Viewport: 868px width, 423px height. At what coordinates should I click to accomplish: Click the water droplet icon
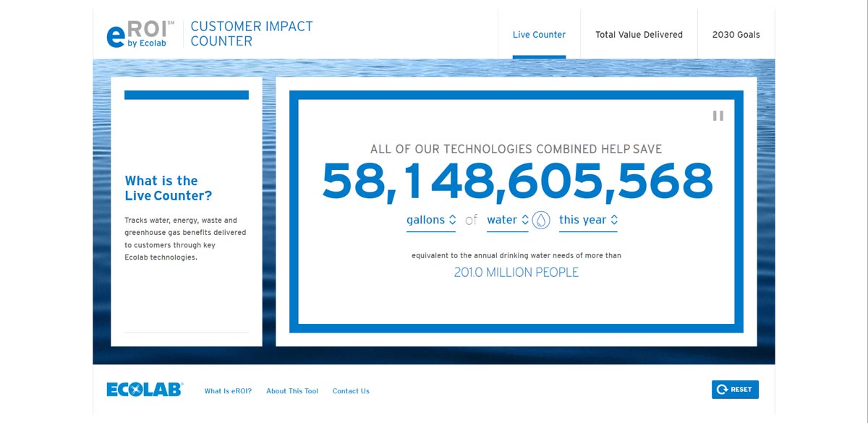click(539, 219)
